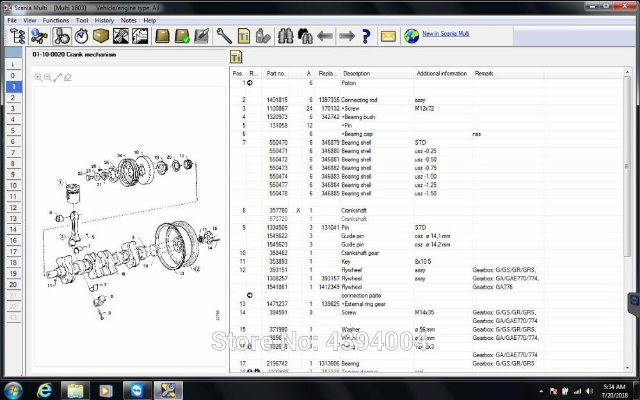This screenshot has width=640, height=400.
Task: Click the stopwatch standard times icon
Action: [81, 36]
